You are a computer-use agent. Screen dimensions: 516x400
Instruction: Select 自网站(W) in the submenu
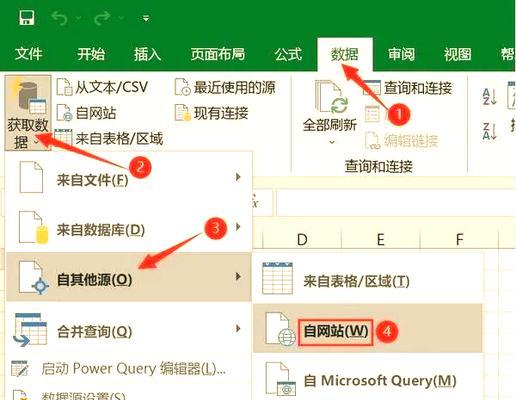368,328
